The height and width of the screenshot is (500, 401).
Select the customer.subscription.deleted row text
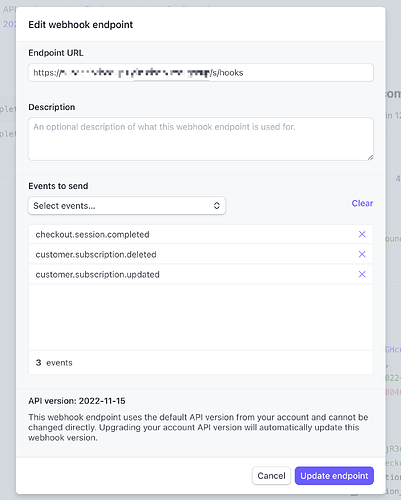tap(96, 255)
